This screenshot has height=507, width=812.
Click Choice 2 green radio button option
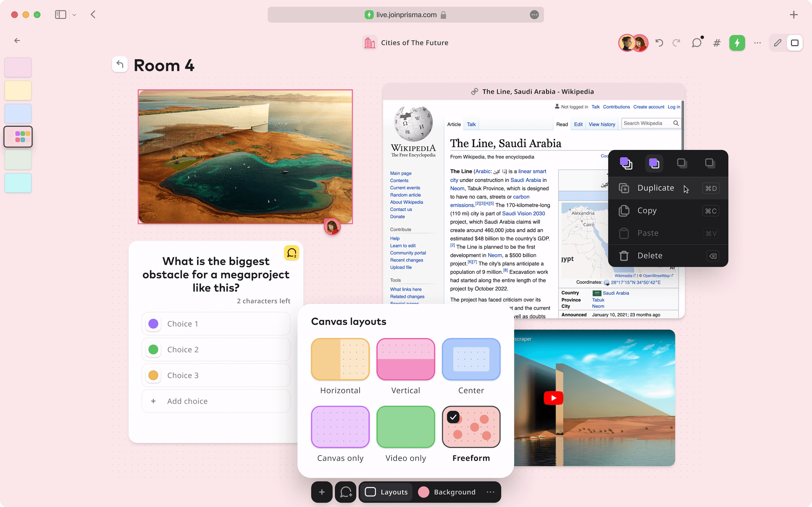[154, 349]
